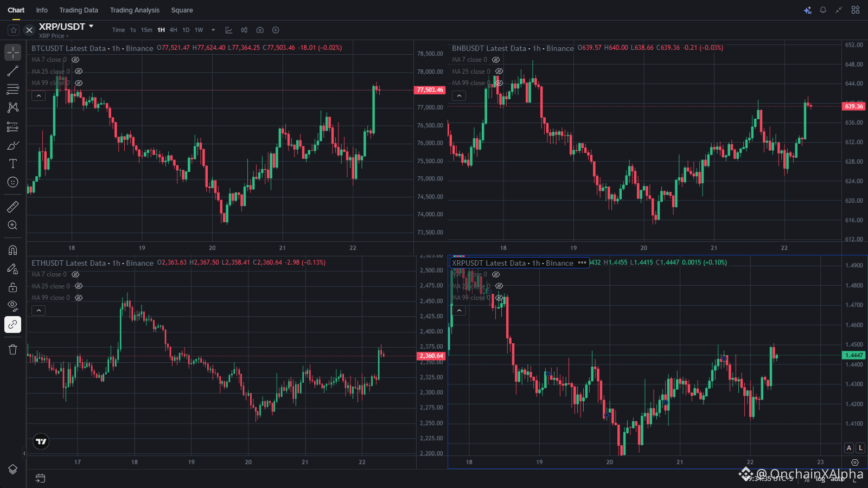Viewport: 868px width, 488px height.
Task: Click the X icon beside XRP/USDT
Action: tap(29, 30)
